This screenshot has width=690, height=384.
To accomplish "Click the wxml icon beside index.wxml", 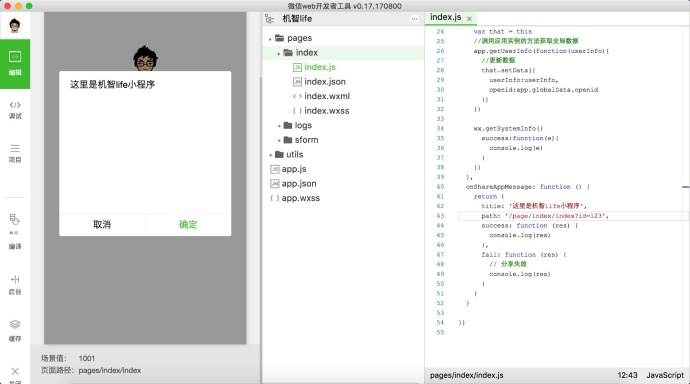I will click(297, 96).
